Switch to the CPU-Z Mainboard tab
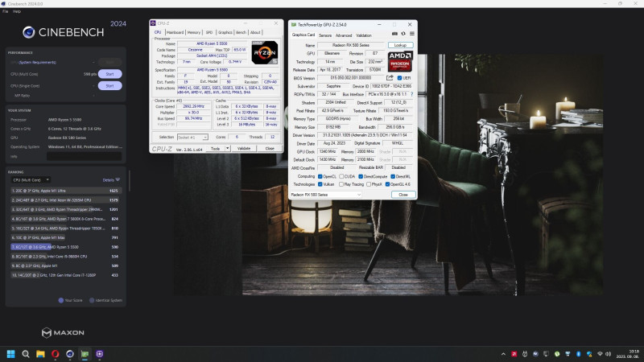Viewport: 644px width, 362px height. [x=175, y=32]
